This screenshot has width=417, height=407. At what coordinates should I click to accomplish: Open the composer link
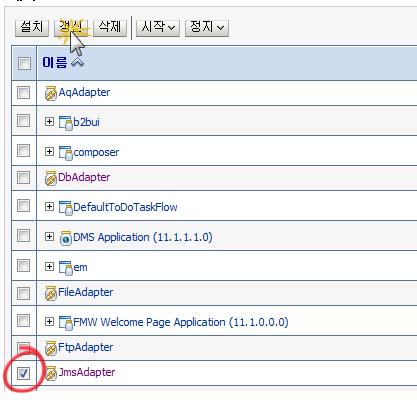point(96,152)
